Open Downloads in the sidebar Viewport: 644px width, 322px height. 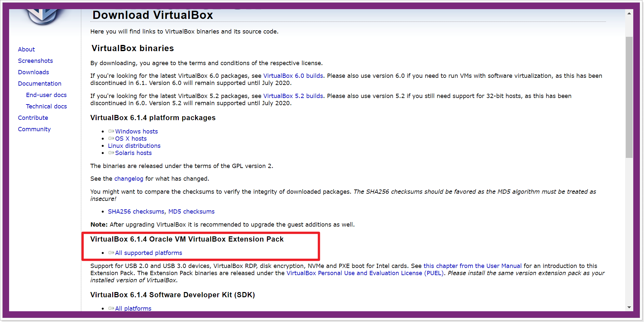33,72
